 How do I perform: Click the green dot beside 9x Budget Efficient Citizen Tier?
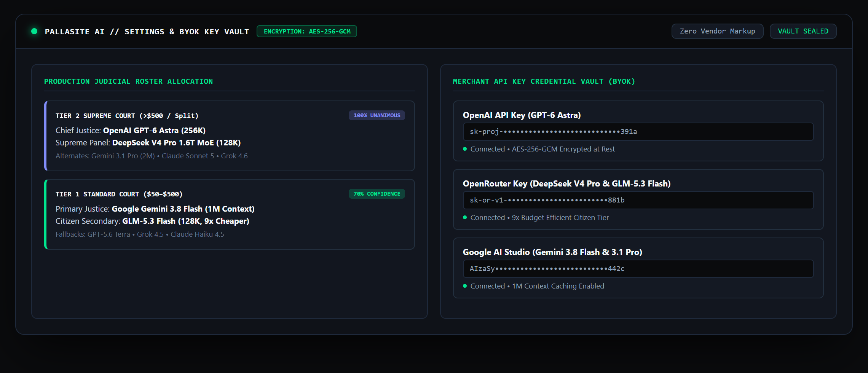(x=465, y=217)
